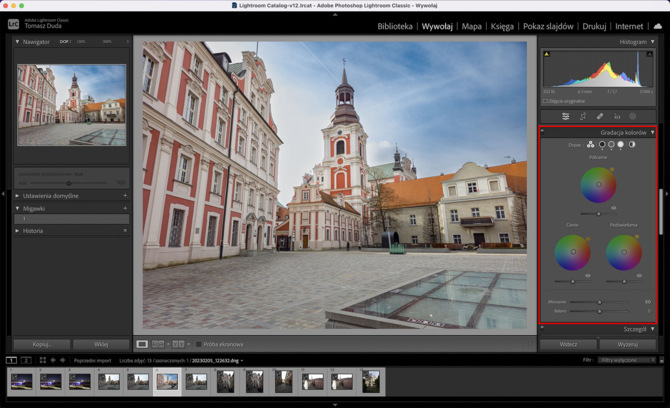The width and height of the screenshot is (670, 408).
Task: Click the Poprzedni import source label
Action: tap(92, 361)
